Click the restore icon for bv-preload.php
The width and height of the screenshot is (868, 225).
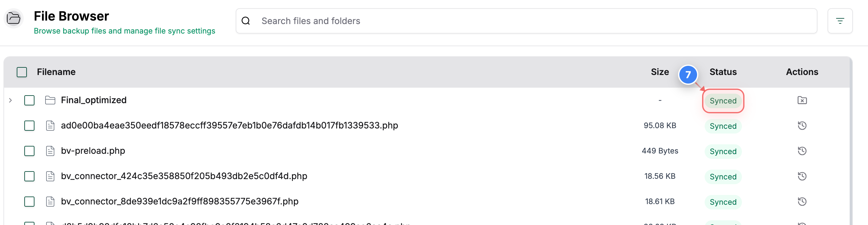click(802, 151)
